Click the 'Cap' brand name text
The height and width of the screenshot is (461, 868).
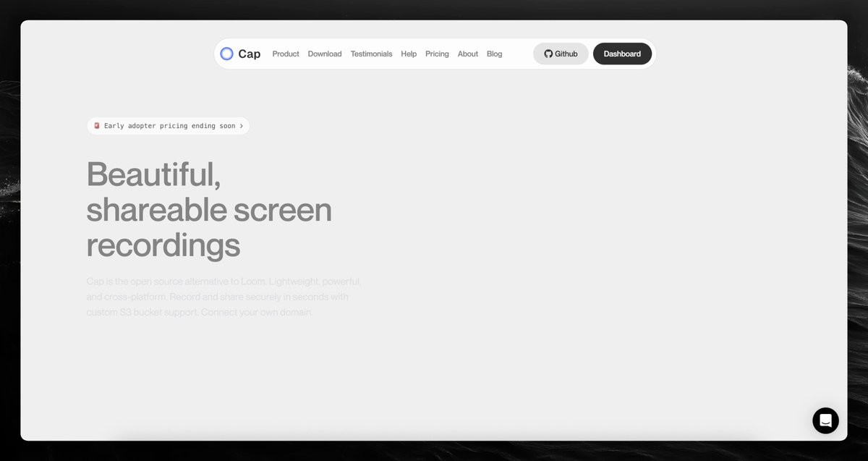click(250, 54)
